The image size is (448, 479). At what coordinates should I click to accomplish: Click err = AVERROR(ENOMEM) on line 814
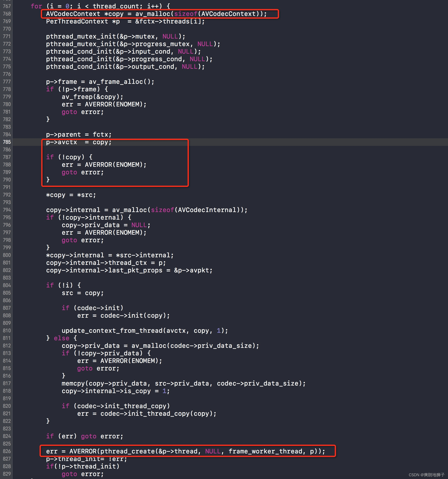[x=120, y=361]
